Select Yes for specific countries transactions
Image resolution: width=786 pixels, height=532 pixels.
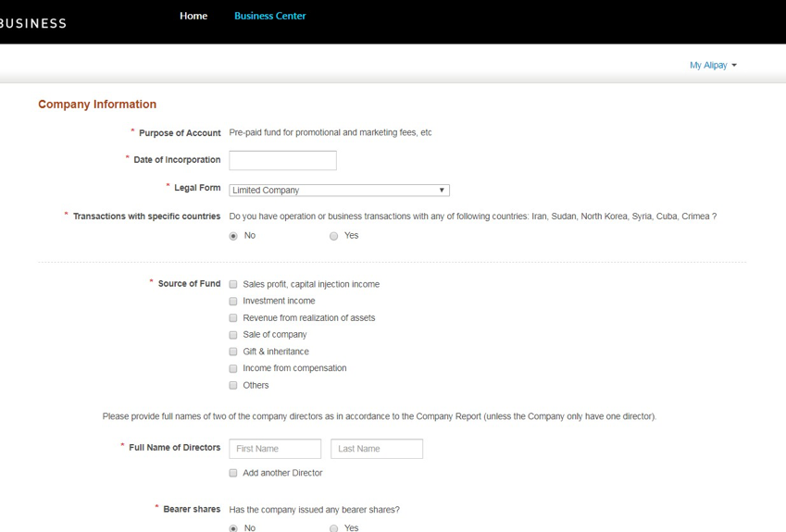(x=333, y=236)
